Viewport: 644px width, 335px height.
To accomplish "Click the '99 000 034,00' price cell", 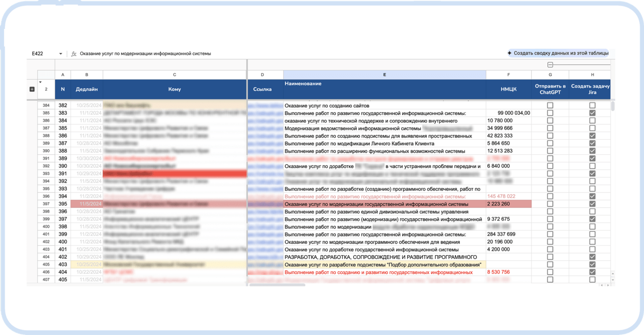I will pos(508,113).
